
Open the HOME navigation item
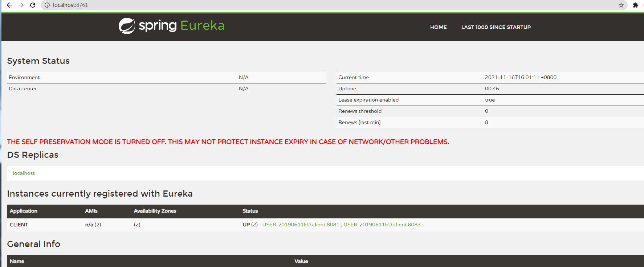(438, 27)
